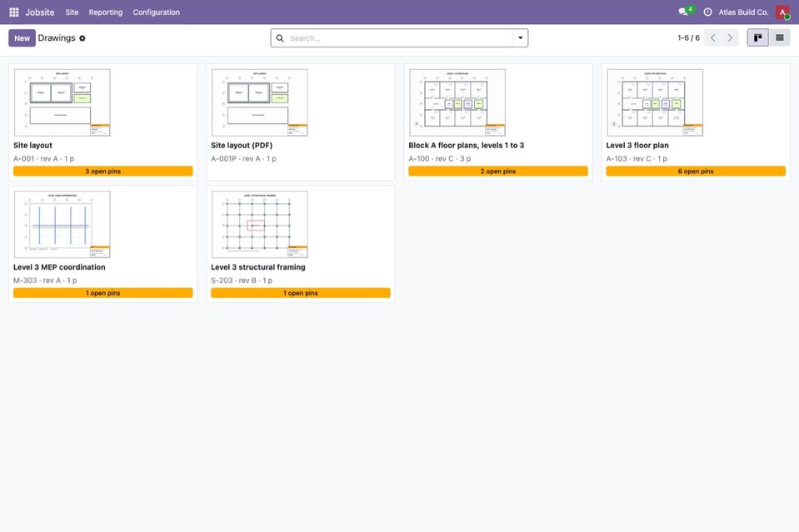Open the Configuration menu

click(157, 12)
